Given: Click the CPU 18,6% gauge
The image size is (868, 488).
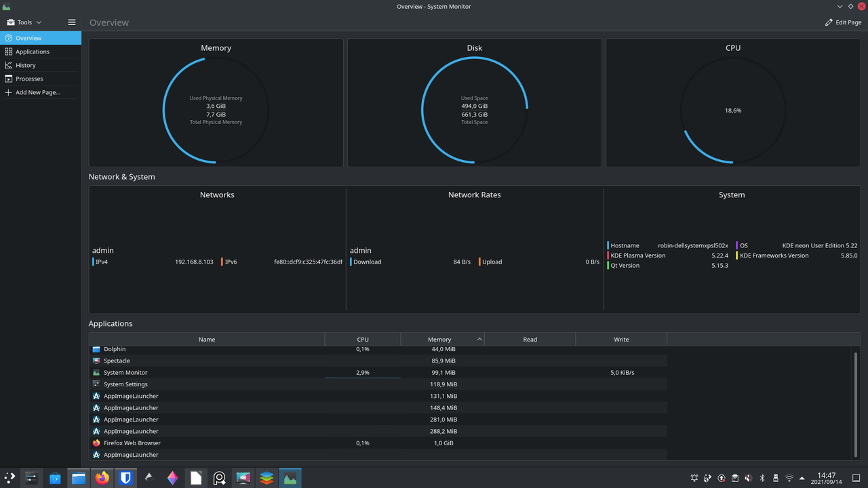Looking at the screenshot, I should [x=733, y=110].
